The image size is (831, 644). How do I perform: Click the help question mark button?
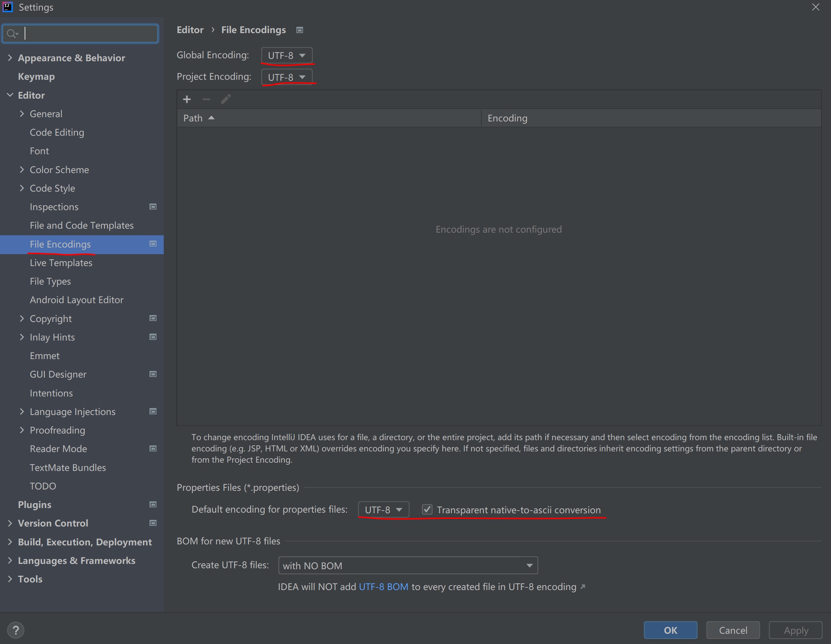[16, 630]
